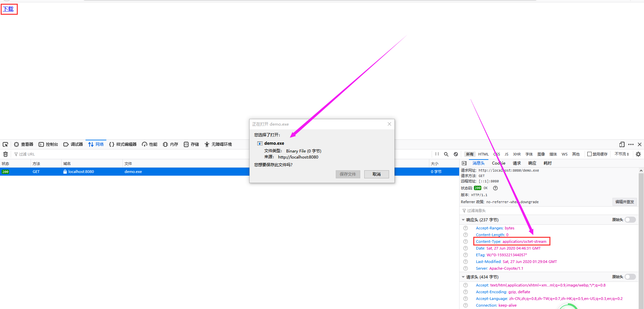The width and height of the screenshot is (644, 309).
Task: Filter requests by 所有 (All)
Action: tap(470, 154)
